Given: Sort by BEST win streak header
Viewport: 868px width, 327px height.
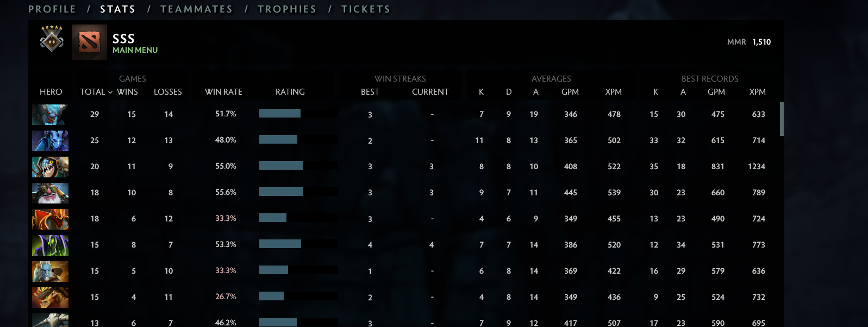Looking at the screenshot, I should pos(370,92).
